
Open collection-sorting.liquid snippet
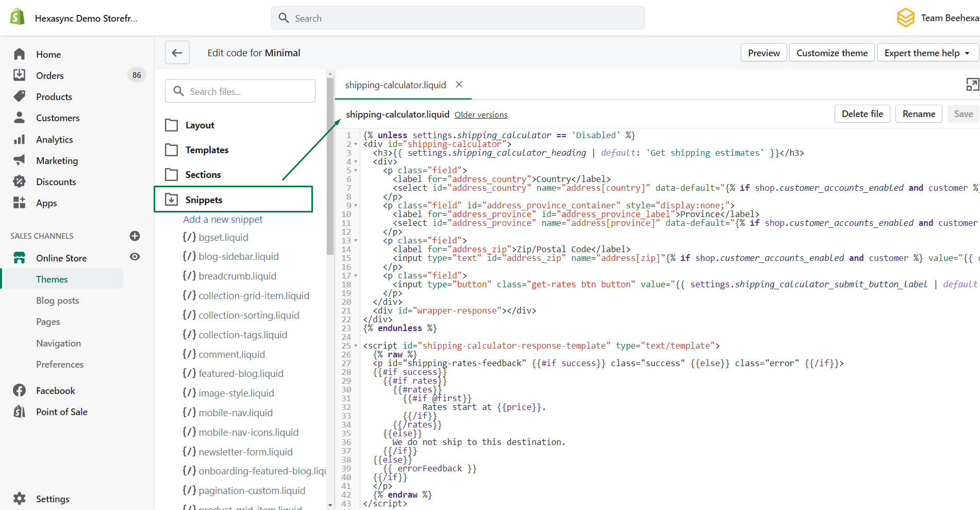point(241,315)
